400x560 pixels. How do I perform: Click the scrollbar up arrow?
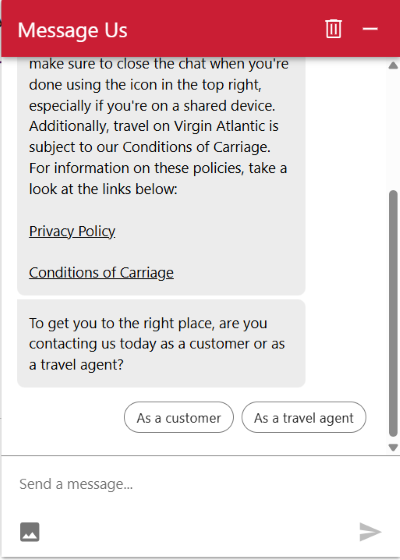coord(393,65)
